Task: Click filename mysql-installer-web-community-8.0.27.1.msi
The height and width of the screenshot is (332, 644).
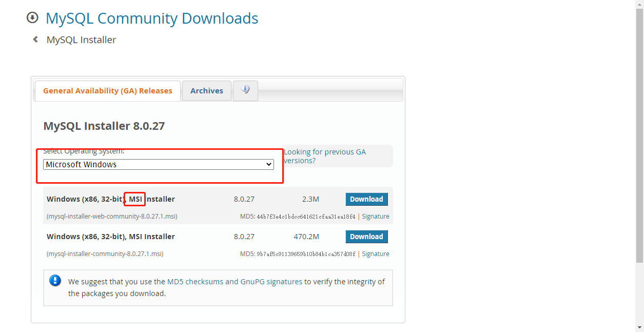Action: (112, 217)
